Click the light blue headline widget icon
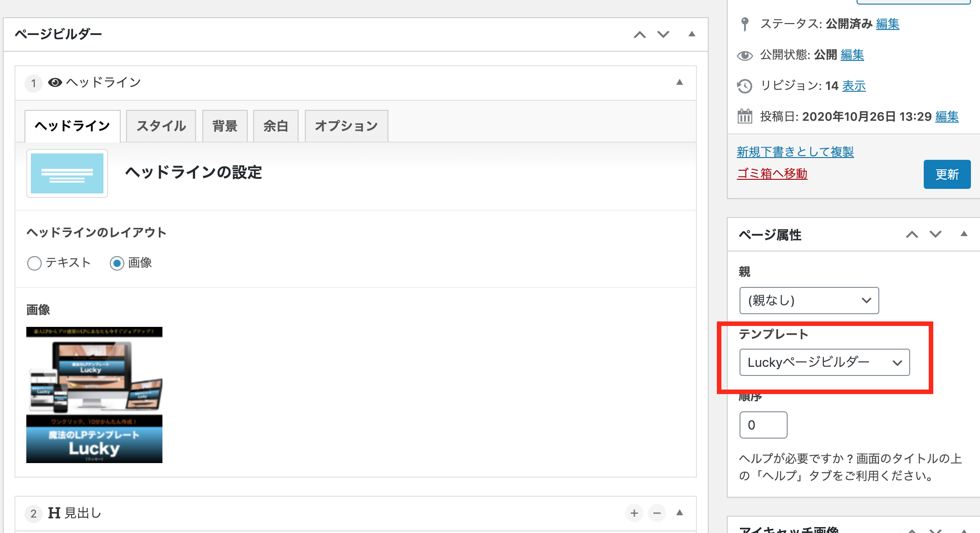This screenshot has height=533, width=980. tap(67, 173)
